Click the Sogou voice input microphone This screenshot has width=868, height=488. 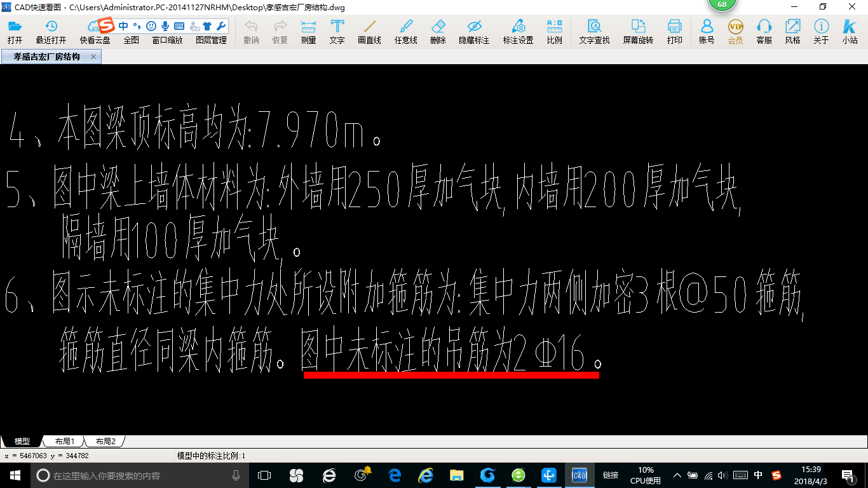pos(165,26)
